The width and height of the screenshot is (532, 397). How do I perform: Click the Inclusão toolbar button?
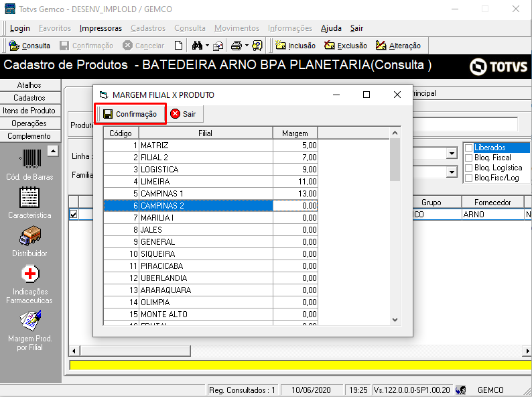(x=295, y=46)
